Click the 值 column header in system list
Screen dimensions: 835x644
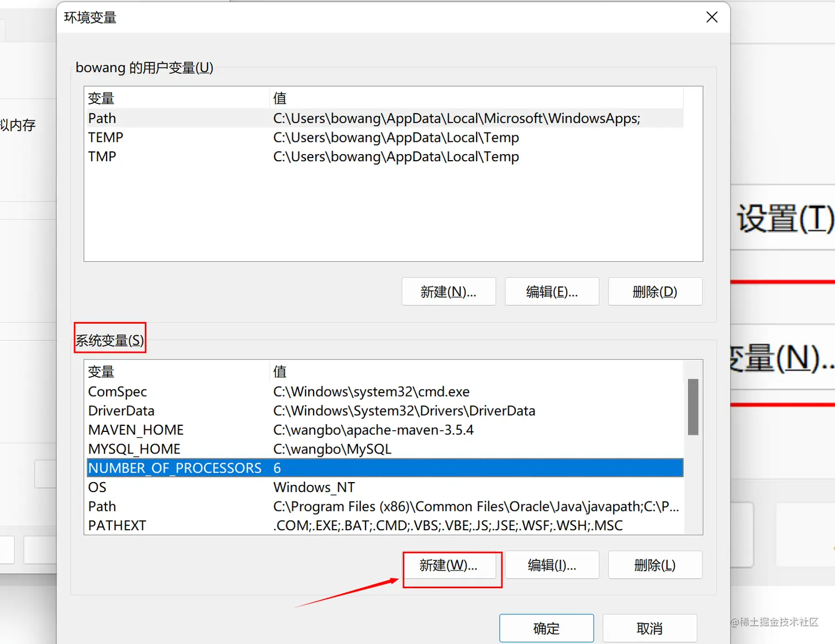coord(477,372)
